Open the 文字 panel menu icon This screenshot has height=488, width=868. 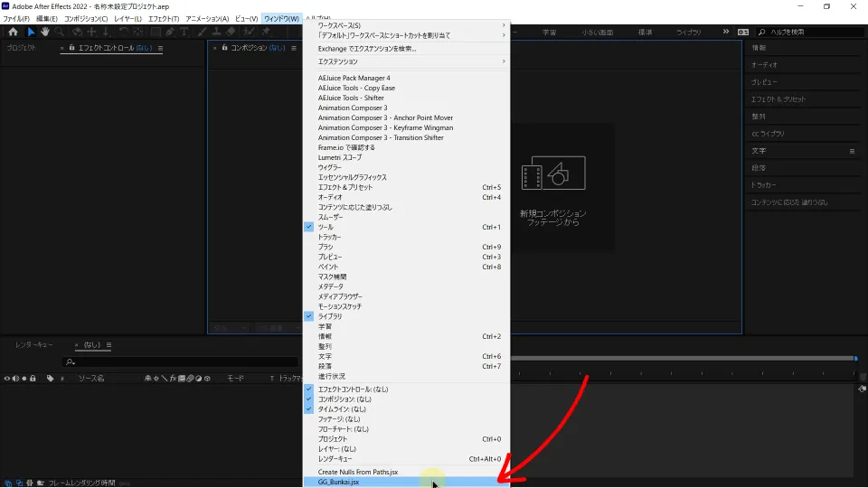pyautogui.click(x=852, y=151)
